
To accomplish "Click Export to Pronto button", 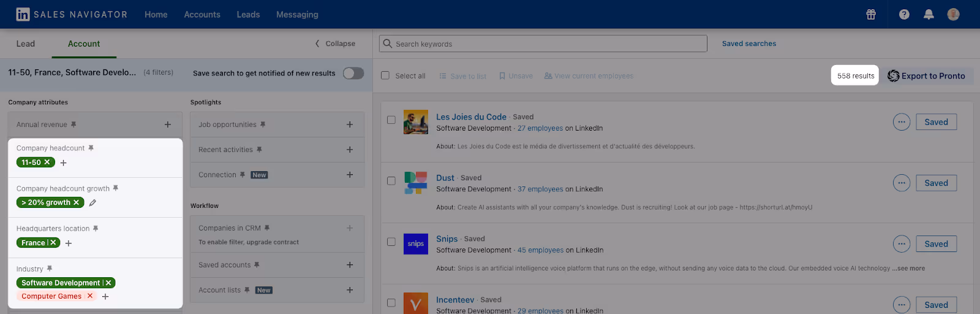I will (x=927, y=75).
